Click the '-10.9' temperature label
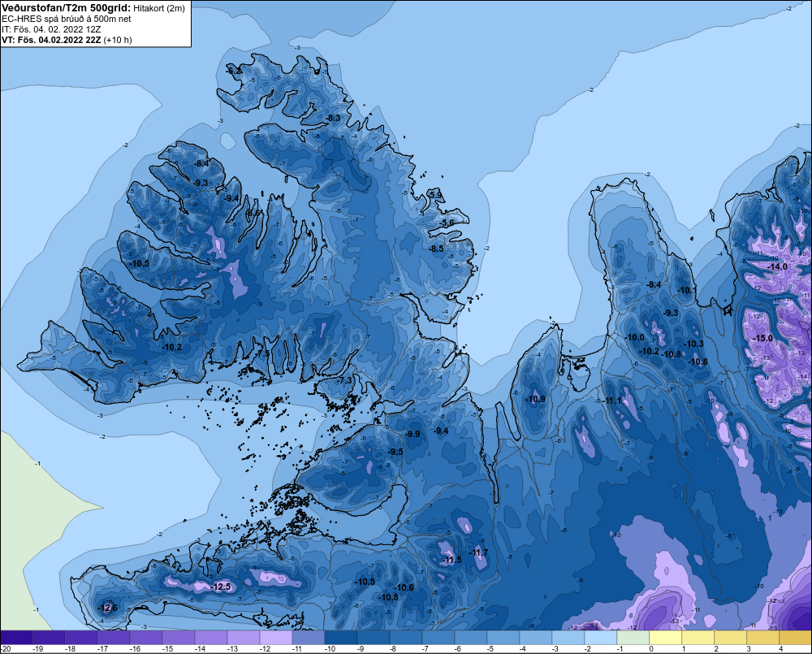Viewport: 812px width, 654px height. [x=535, y=399]
